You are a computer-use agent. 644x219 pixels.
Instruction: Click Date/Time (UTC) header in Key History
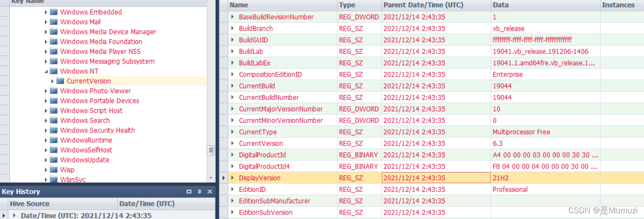click(167, 204)
